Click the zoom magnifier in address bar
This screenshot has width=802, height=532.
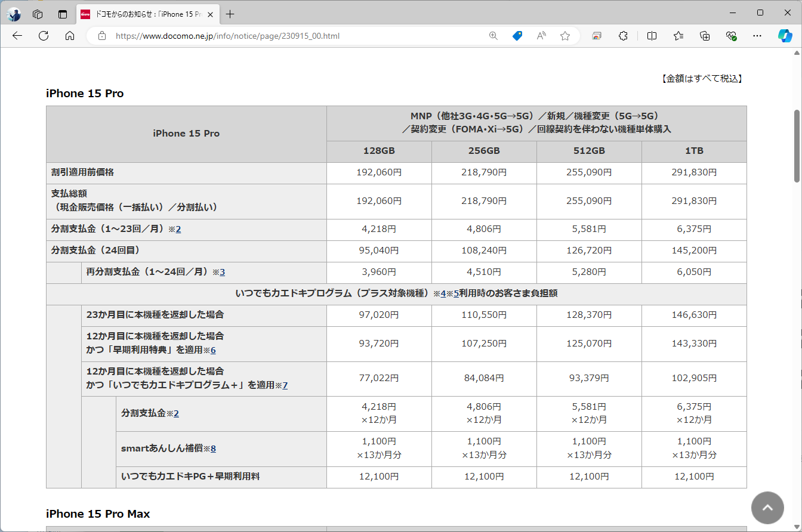[x=493, y=36]
